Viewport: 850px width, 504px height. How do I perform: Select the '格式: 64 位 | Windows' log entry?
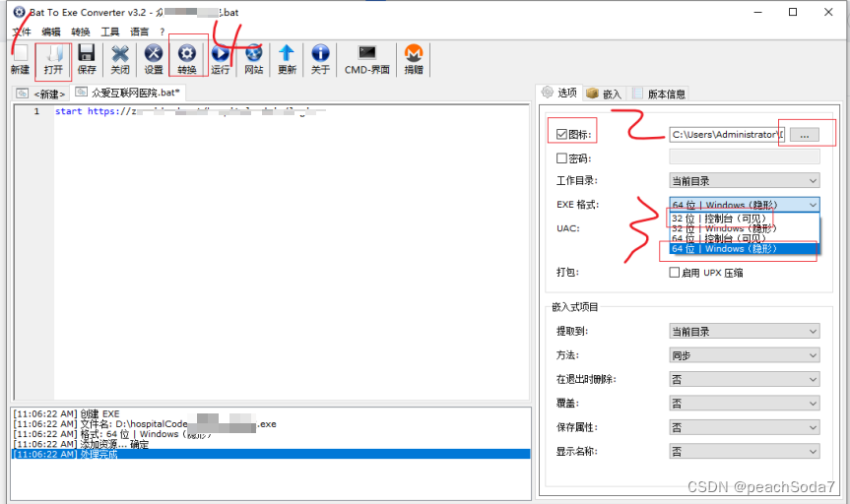pyautogui.click(x=271, y=434)
